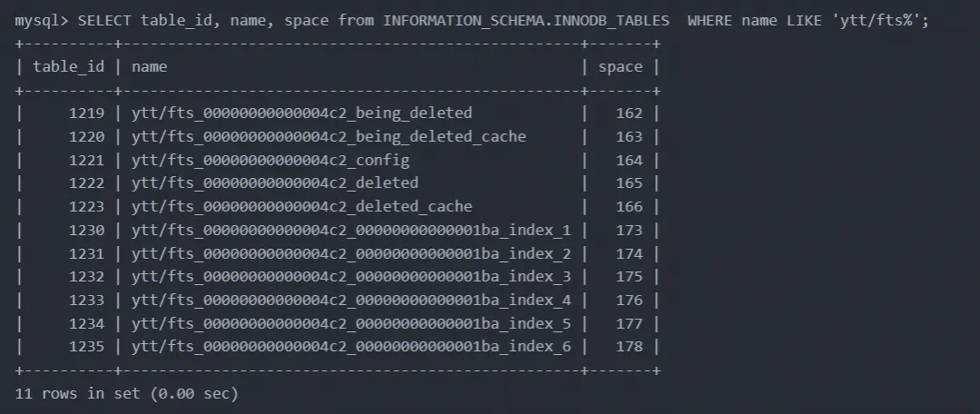Click the table_id value 1219
This screenshot has width=980, height=414.
tap(87, 113)
